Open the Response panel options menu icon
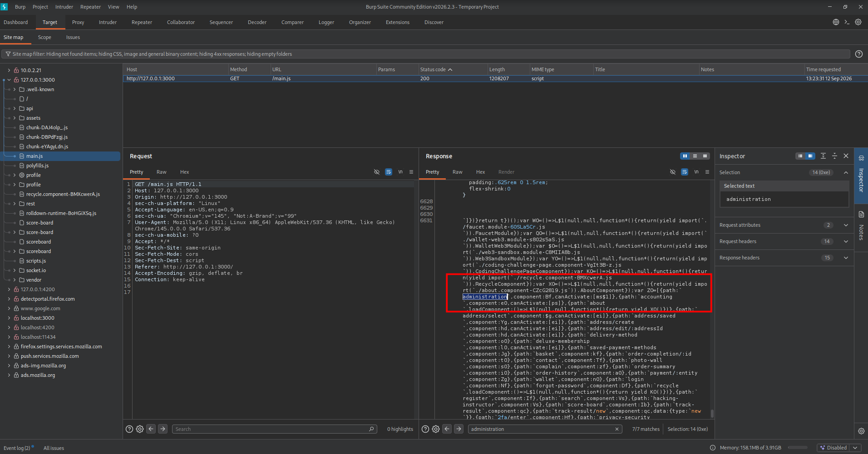The width and height of the screenshot is (868, 454). click(707, 172)
